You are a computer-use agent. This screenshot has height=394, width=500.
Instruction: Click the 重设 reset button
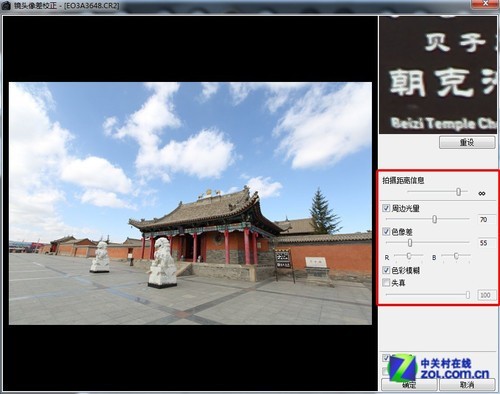click(x=467, y=143)
